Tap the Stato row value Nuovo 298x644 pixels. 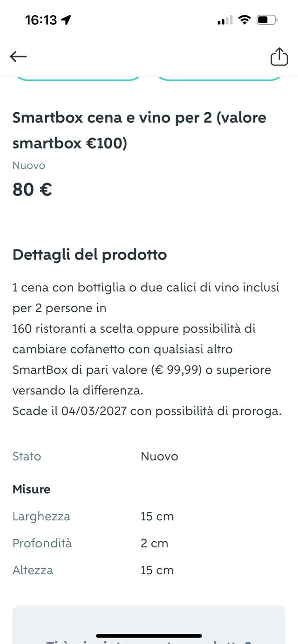click(x=159, y=456)
